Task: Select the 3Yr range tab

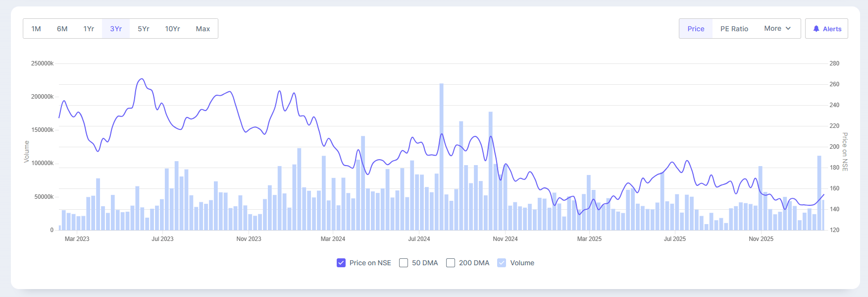Action: (x=116, y=29)
